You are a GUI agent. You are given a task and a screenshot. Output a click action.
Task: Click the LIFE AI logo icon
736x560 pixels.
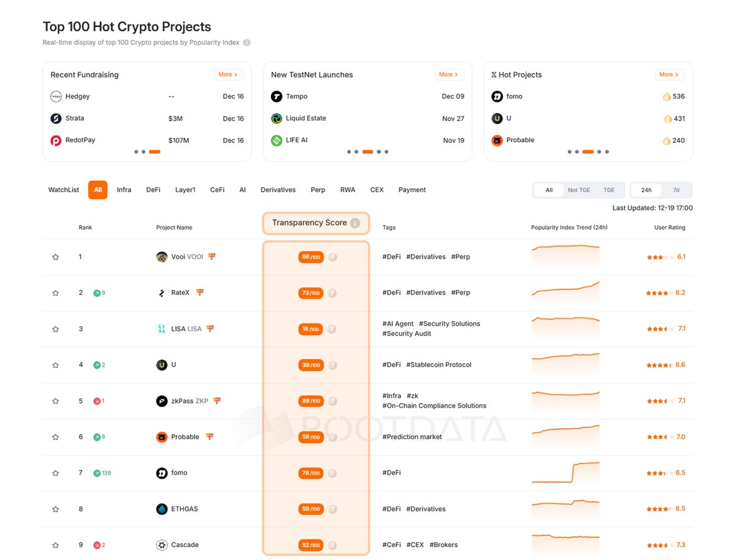[277, 140]
